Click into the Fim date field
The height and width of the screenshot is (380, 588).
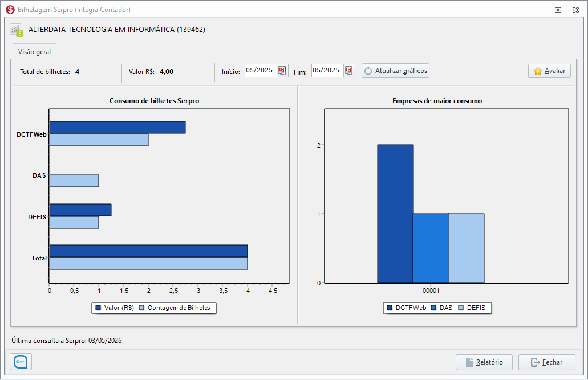pyautogui.click(x=327, y=71)
